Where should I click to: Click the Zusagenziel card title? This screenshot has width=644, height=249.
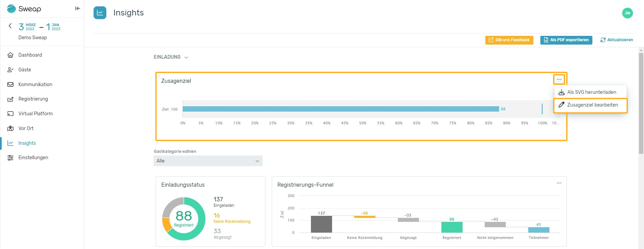pos(176,81)
